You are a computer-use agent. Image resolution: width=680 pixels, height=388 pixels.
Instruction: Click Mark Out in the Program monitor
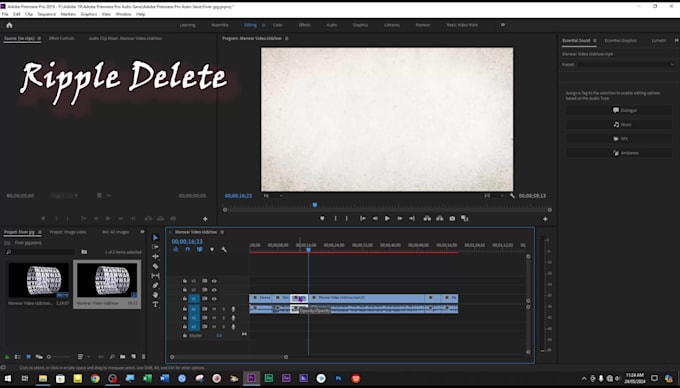coord(347,218)
